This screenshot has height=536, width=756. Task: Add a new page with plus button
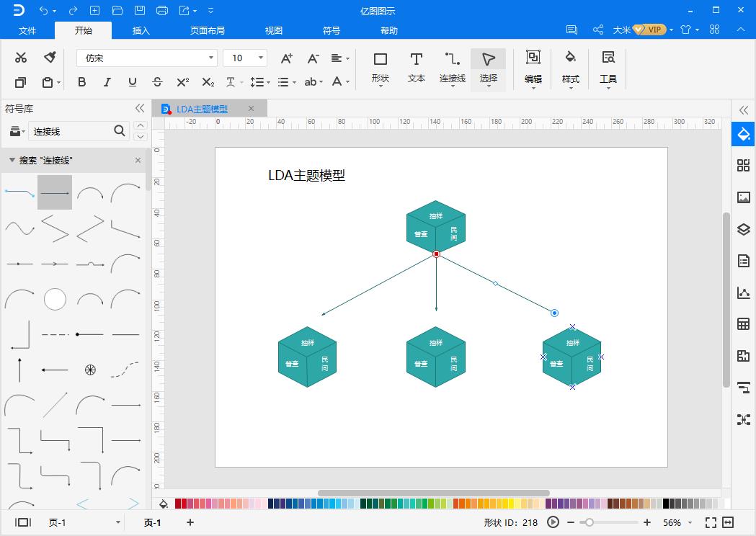[x=190, y=522]
